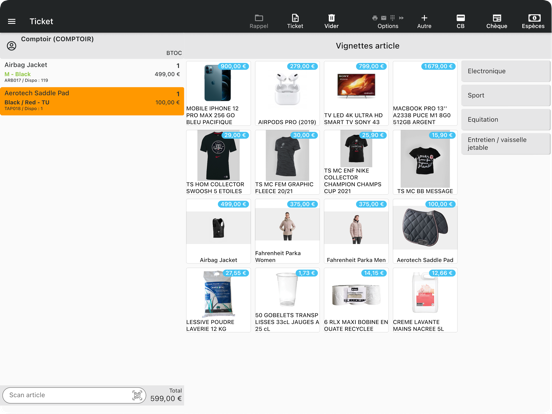Add TS MC FEM Graphic Fleece article
The width and height of the screenshot is (552, 414).
coord(287,162)
